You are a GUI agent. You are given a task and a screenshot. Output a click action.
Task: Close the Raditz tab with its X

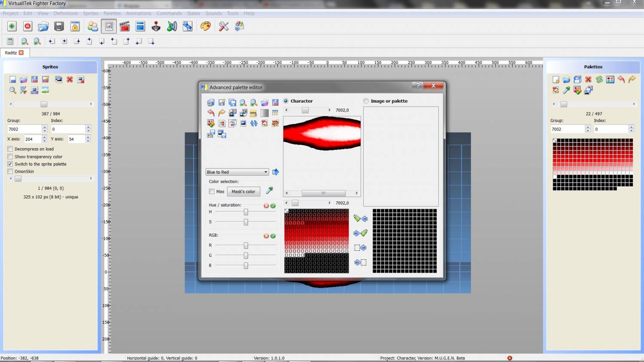(21, 53)
